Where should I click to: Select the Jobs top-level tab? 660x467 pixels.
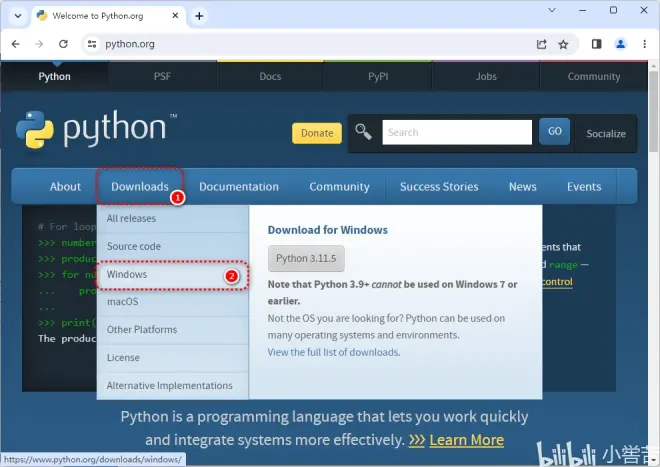pyautogui.click(x=486, y=77)
